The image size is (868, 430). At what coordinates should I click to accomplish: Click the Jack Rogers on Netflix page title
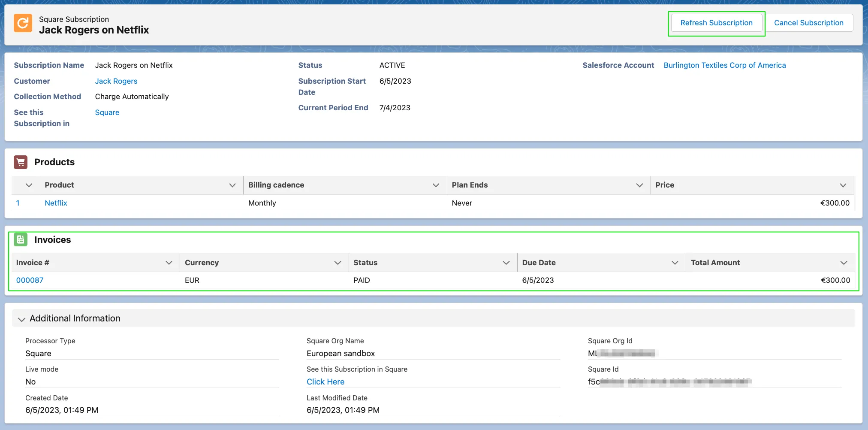coord(94,30)
